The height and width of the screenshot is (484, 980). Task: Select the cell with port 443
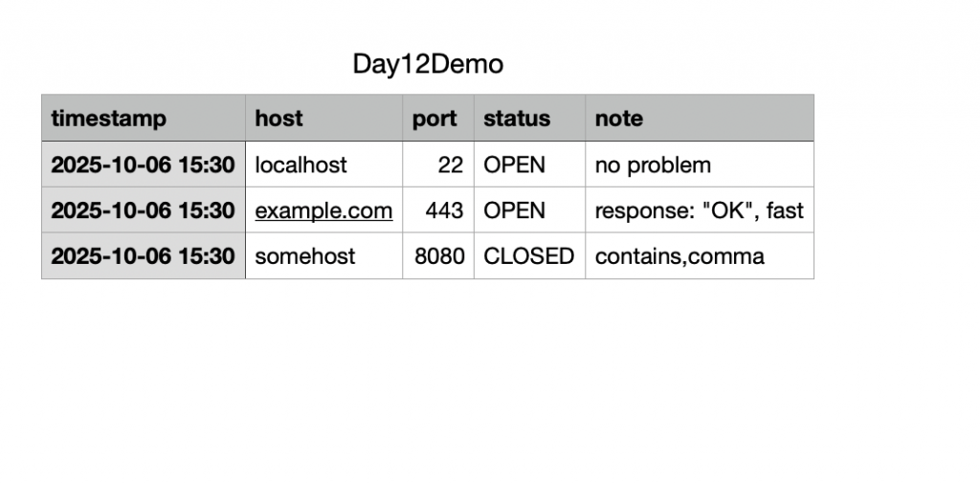(438, 209)
